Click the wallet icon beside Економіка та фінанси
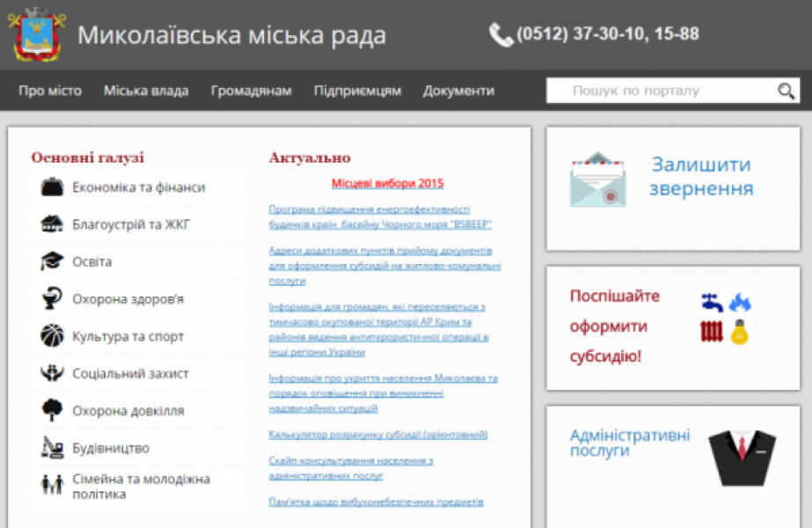The image size is (812, 528). (x=52, y=187)
